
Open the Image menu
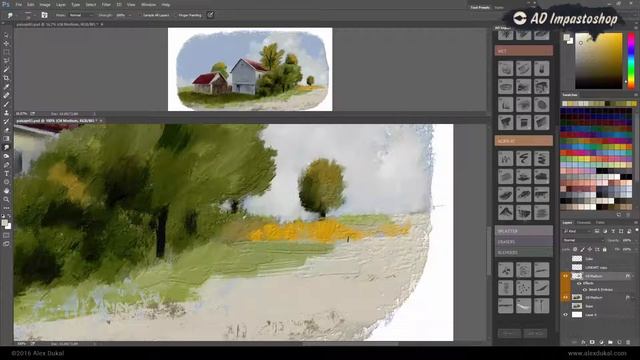click(45, 4)
